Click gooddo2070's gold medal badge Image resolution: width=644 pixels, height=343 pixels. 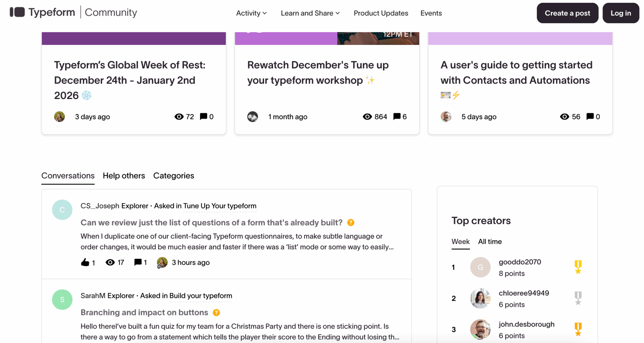pos(578,267)
